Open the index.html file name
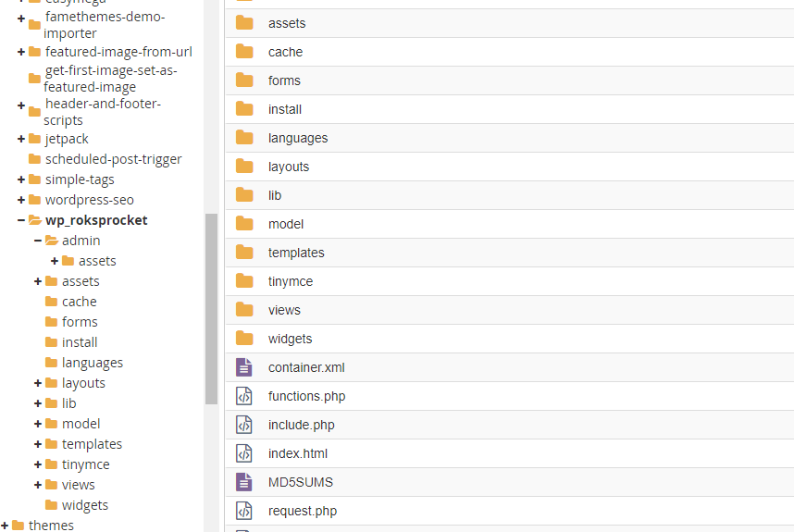 (298, 453)
